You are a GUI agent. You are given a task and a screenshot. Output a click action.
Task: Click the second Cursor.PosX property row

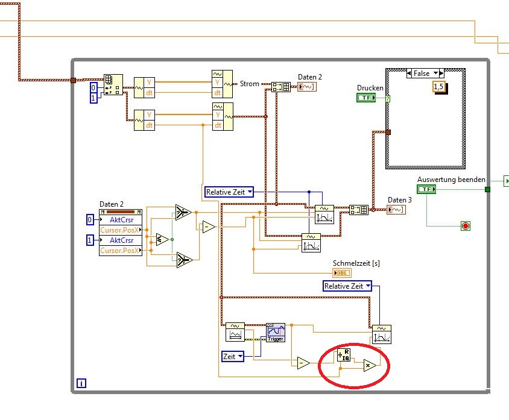click(121, 251)
